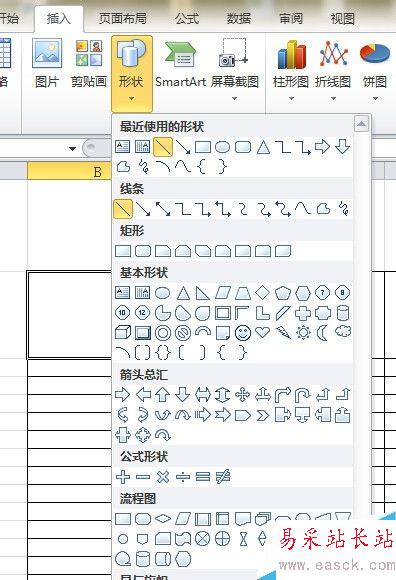396x580 pixels.
Task: Select the decision diamond in 流程图
Action: click(x=163, y=519)
